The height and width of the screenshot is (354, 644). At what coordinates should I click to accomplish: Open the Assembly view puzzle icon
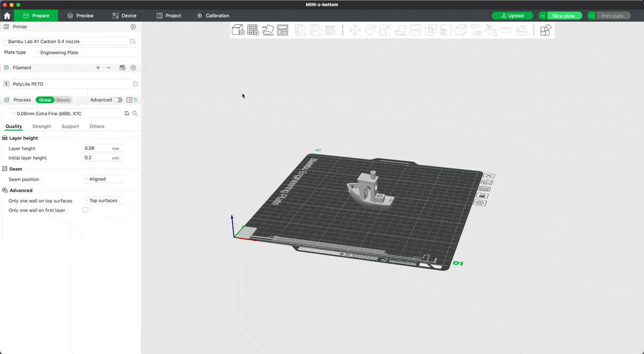coord(545,30)
